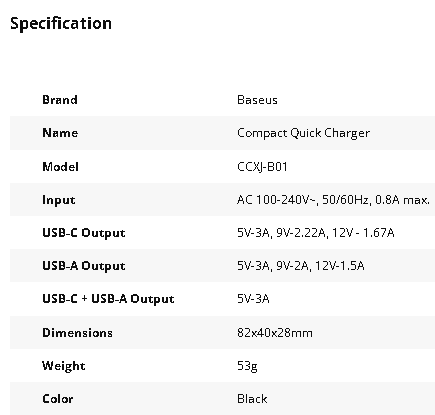Select the USB-A Output label
435x415 pixels.
tap(84, 266)
